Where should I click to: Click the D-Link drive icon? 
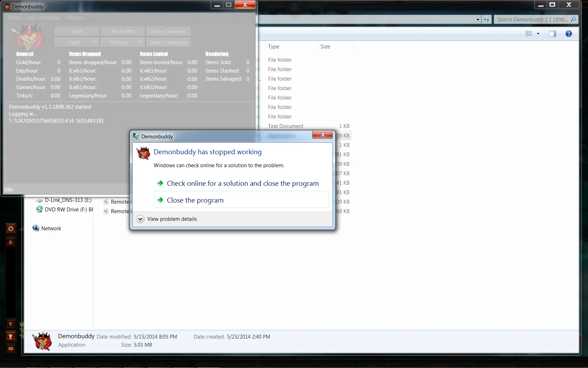[x=40, y=200]
